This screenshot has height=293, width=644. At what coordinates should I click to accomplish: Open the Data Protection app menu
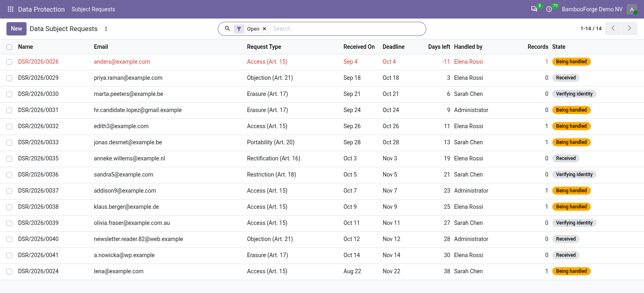pyautogui.click(x=41, y=9)
